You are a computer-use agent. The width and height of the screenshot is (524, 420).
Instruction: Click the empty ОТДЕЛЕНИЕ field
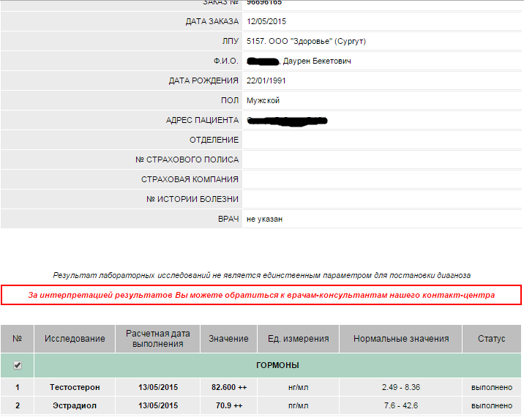tap(381, 140)
